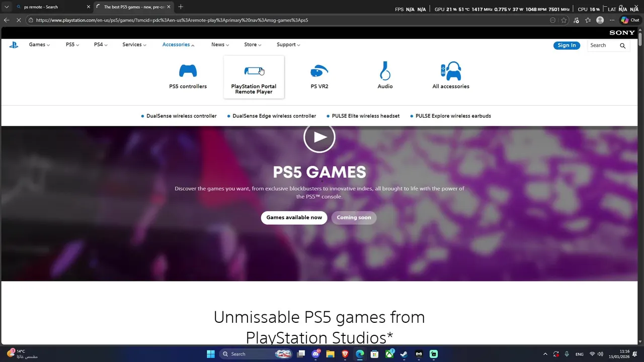
Task: Go back with the browser back arrow
Action: tap(7, 20)
